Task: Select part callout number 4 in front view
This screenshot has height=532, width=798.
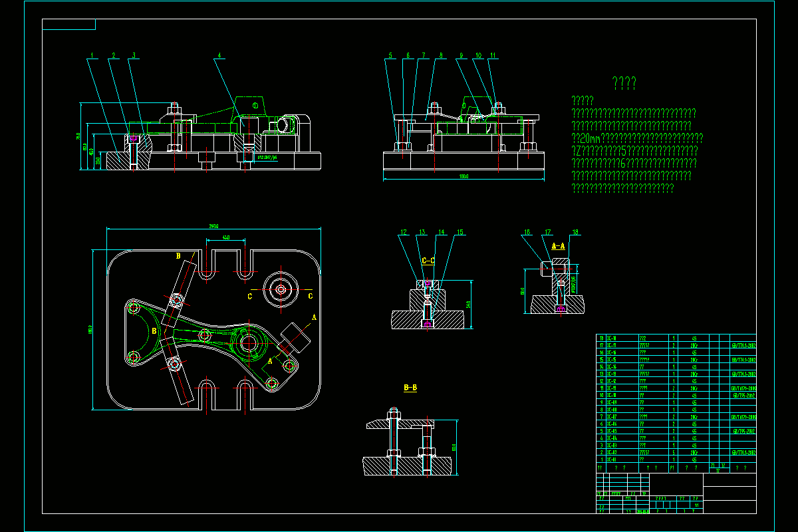Action: (219, 55)
